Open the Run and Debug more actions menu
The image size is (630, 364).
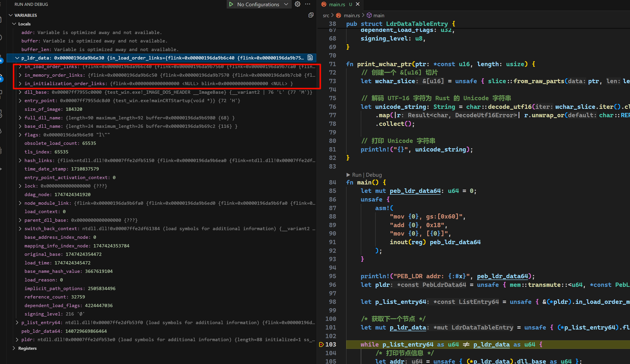[x=308, y=4]
